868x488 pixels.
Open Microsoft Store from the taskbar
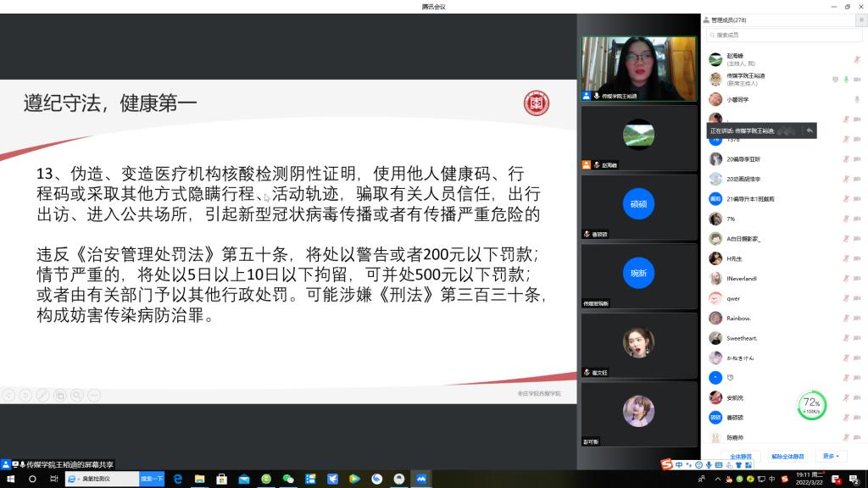point(222,480)
